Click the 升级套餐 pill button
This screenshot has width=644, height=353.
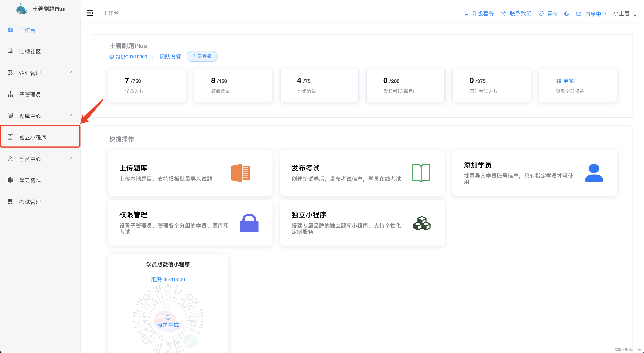pyautogui.click(x=202, y=57)
